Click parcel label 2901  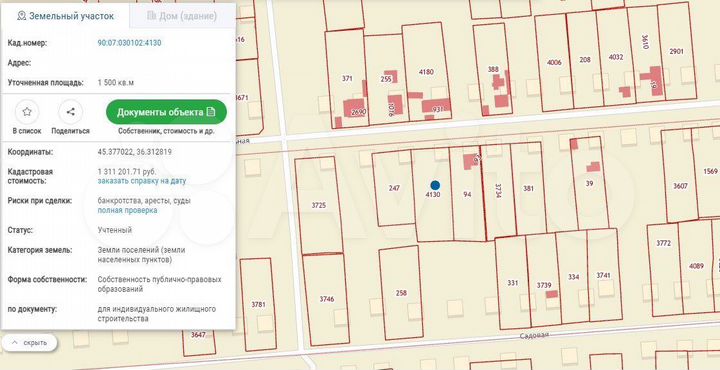pyautogui.click(x=676, y=51)
